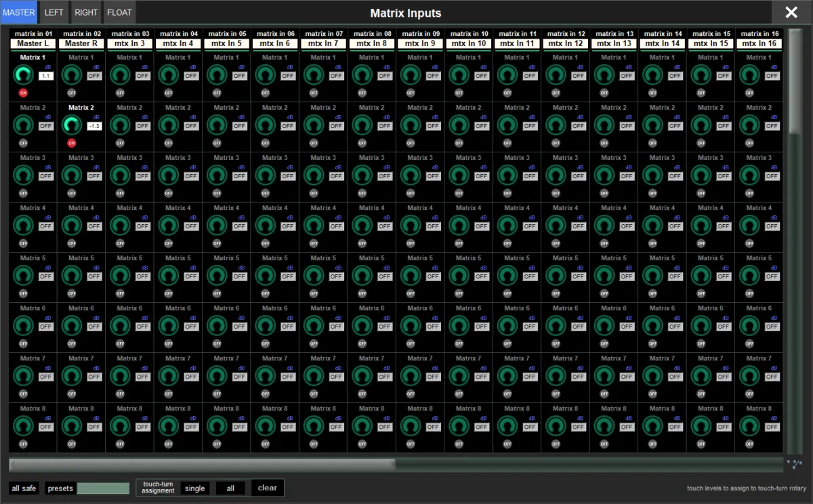Viewport: 813px width, 504px height.
Task: Touch the Matrix 2 knob in mtx In 11
Action: pos(508,125)
